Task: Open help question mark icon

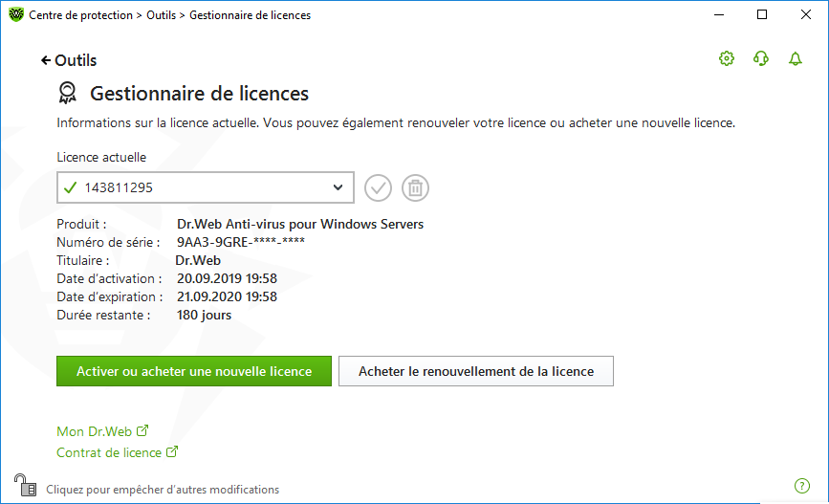Action: (x=802, y=486)
